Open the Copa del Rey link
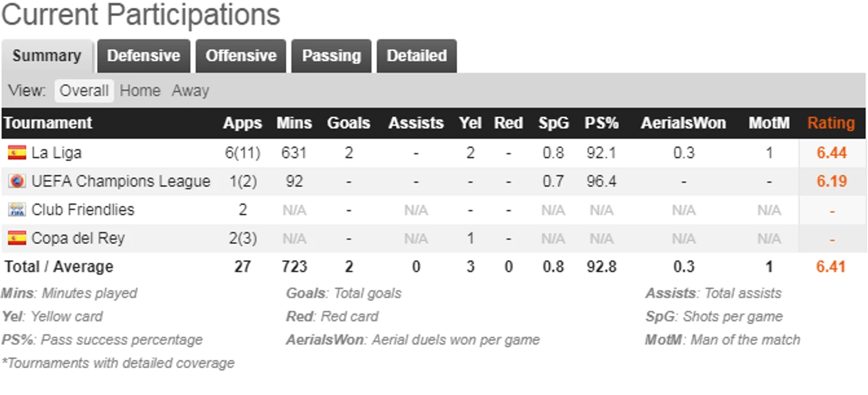Viewport: 868px width, 395px height. pos(78,239)
